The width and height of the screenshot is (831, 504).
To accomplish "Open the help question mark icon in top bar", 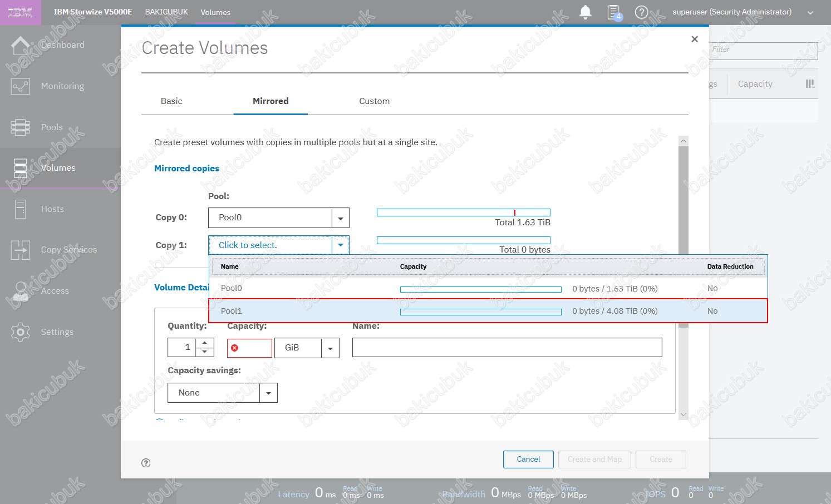I will [641, 12].
